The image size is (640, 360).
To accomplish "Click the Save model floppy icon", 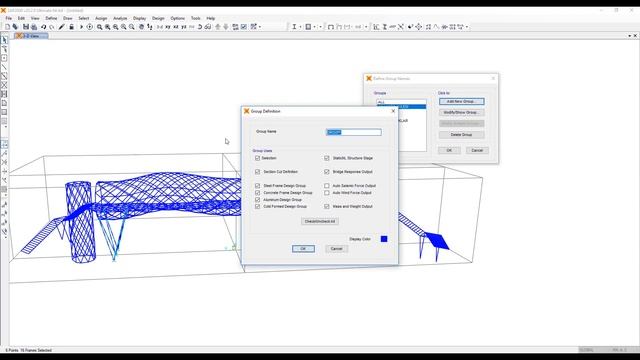I will [x=26, y=27].
